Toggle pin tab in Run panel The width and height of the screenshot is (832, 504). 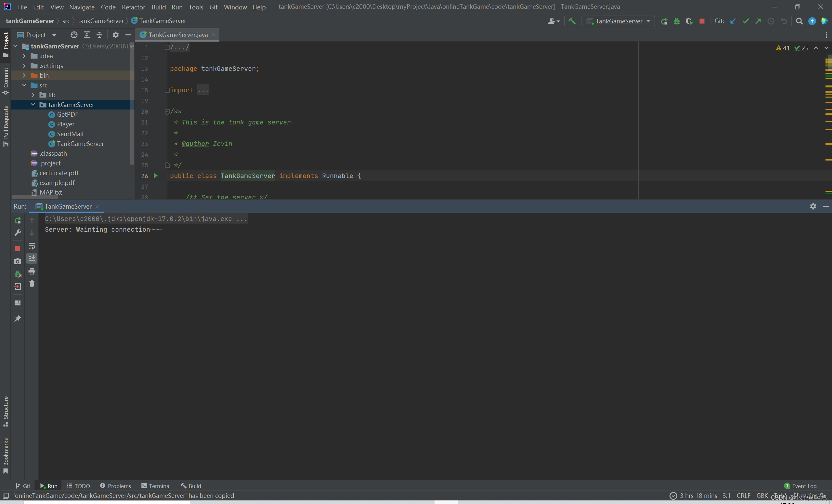click(x=18, y=318)
